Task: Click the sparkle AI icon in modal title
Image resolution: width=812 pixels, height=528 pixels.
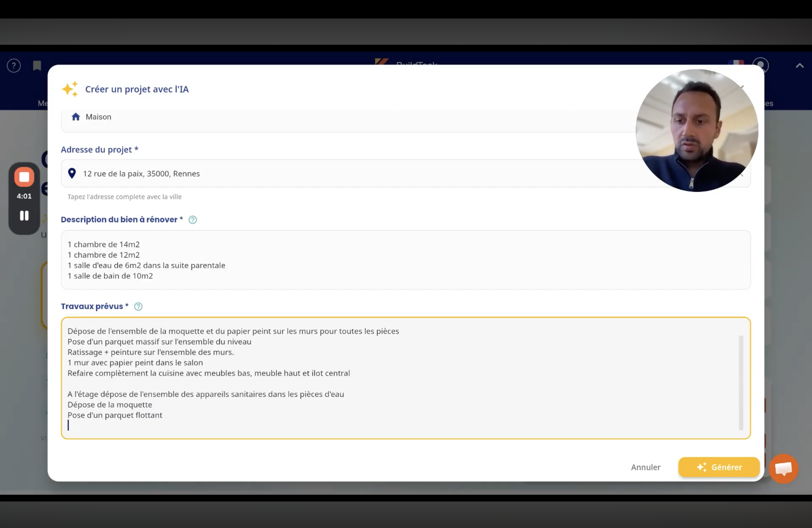Action: pos(70,89)
